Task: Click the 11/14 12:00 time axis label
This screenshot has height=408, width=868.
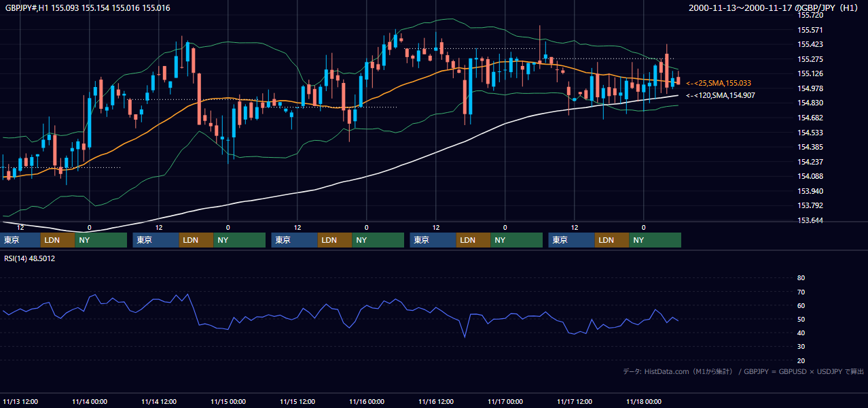Action: pyautogui.click(x=159, y=401)
